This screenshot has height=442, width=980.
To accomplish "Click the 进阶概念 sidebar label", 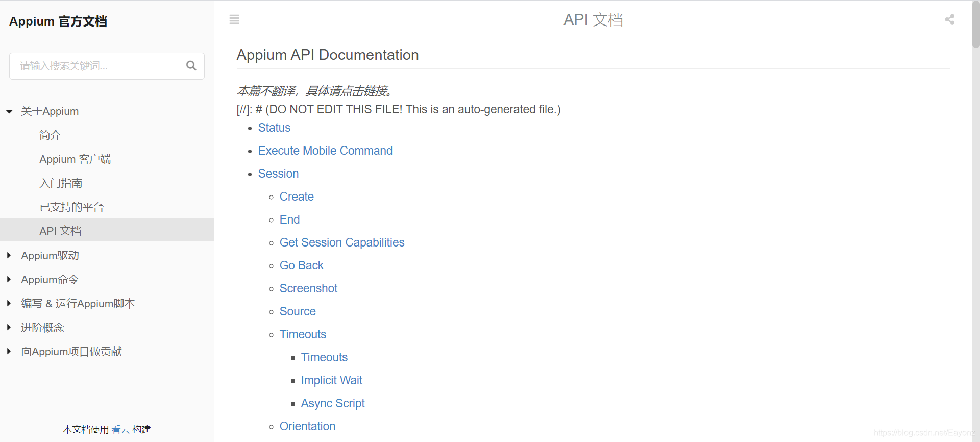I will click(x=42, y=327).
